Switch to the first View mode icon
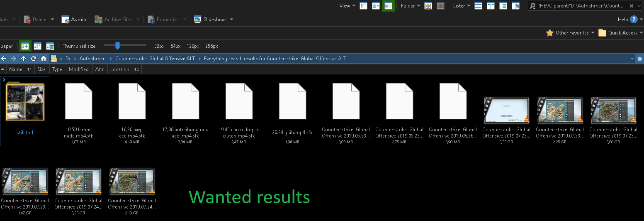 point(363,6)
